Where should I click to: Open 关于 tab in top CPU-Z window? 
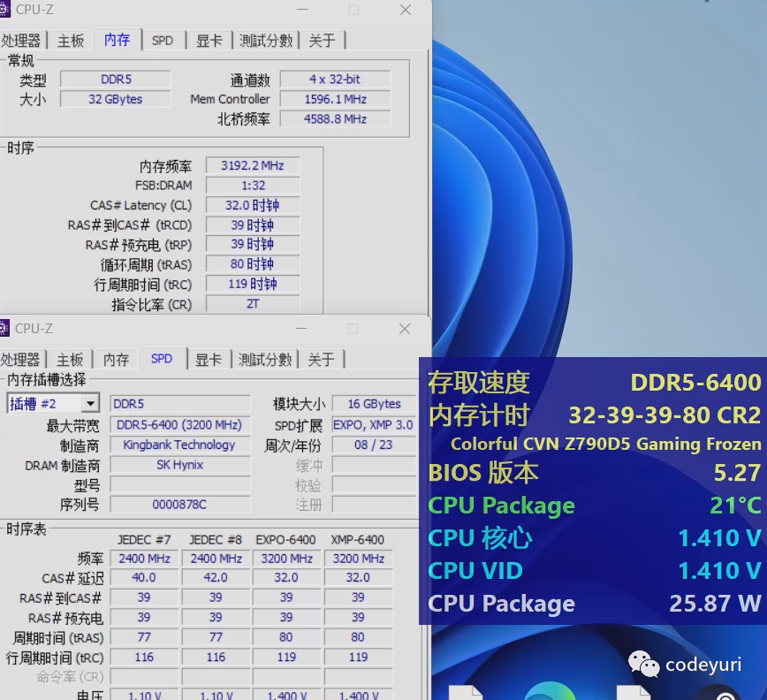[322, 41]
